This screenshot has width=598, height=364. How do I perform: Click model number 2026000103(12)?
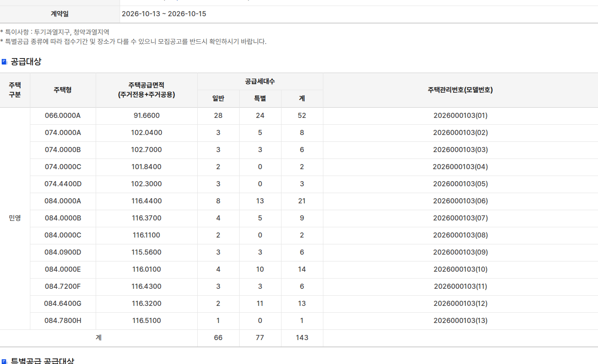point(460,304)
